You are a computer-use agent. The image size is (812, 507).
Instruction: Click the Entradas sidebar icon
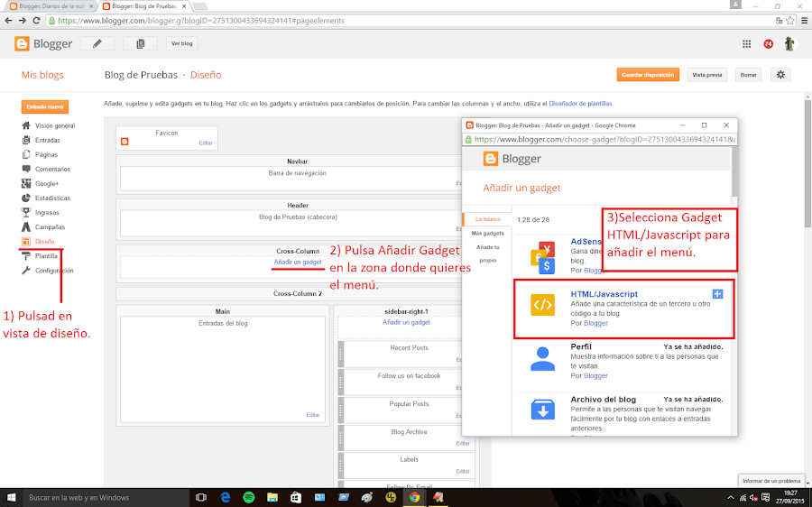(26, 140)
